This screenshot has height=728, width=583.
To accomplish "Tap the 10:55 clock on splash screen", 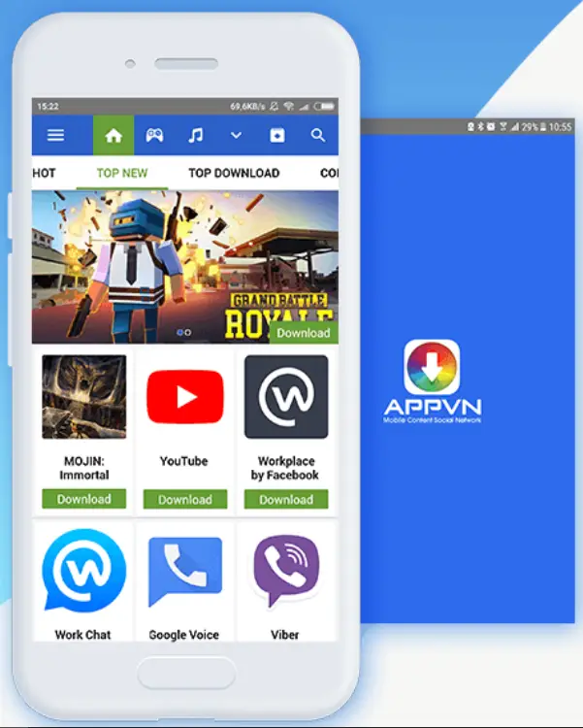I will [x=560, y=127].
